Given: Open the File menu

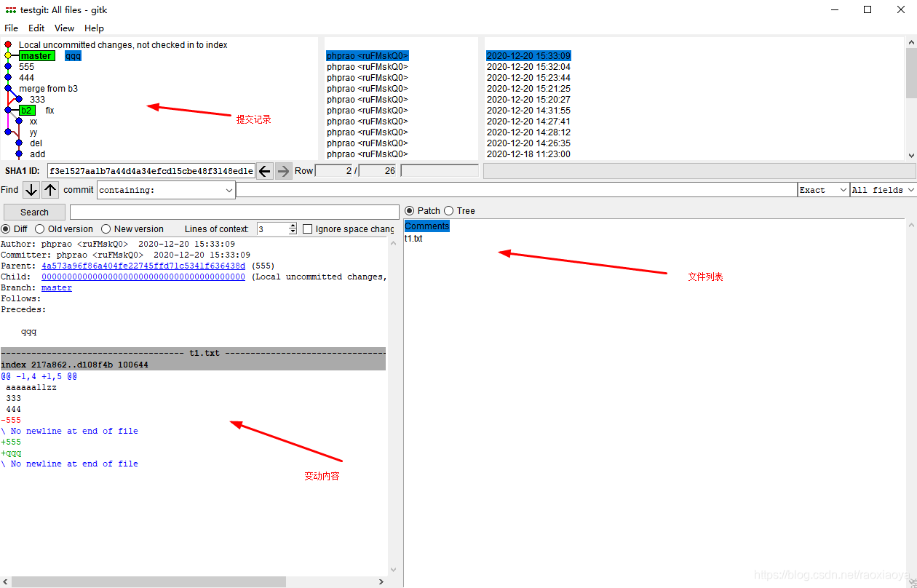Looking at the screenshot, I should click(x=11, y=28).
